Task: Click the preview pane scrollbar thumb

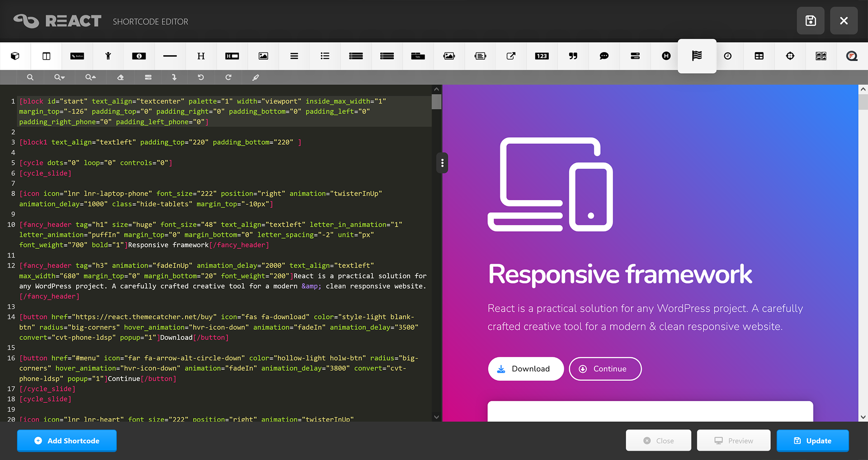Action: (x=863, y=102)
